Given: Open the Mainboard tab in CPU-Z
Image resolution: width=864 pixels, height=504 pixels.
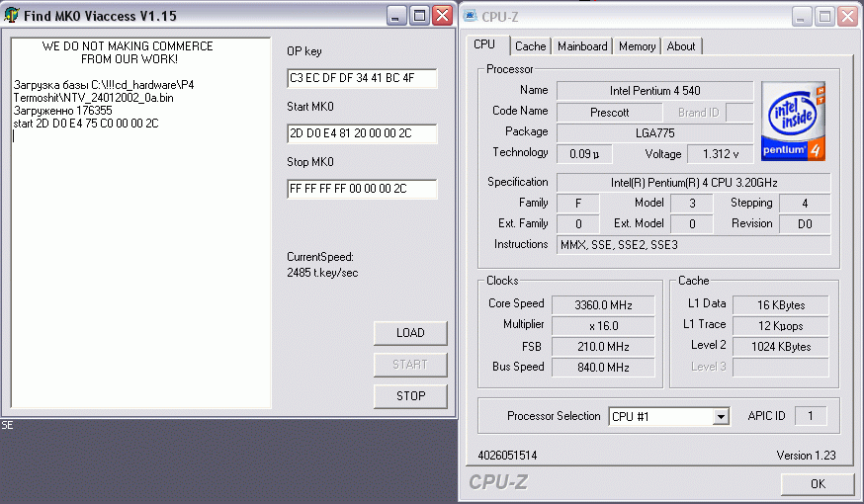Looking at the screenshot, I should [x=582, y=46].
